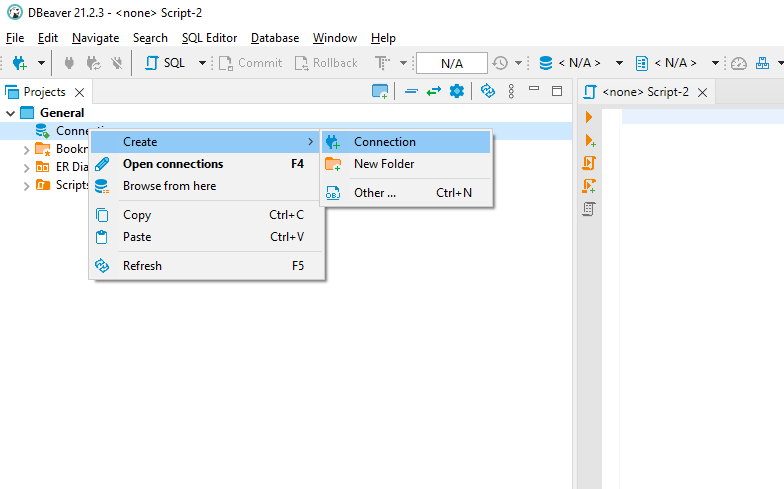Minimize the Projects panel
Viewport: 784px width, 489px height.
(x=534, y=90)
